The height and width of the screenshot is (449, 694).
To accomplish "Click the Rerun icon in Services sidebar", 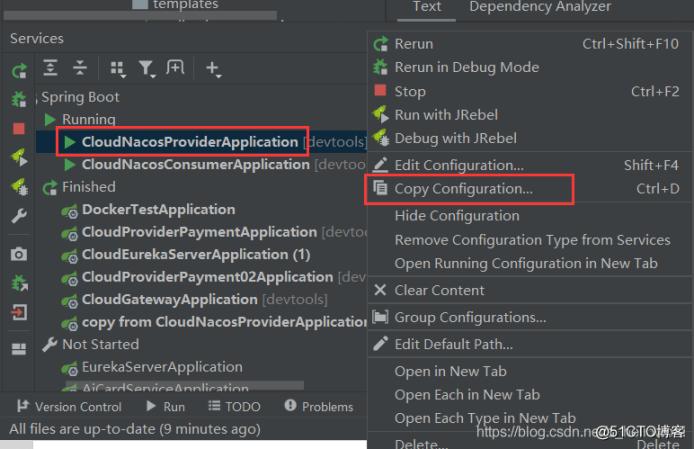I will pos(19,71).
